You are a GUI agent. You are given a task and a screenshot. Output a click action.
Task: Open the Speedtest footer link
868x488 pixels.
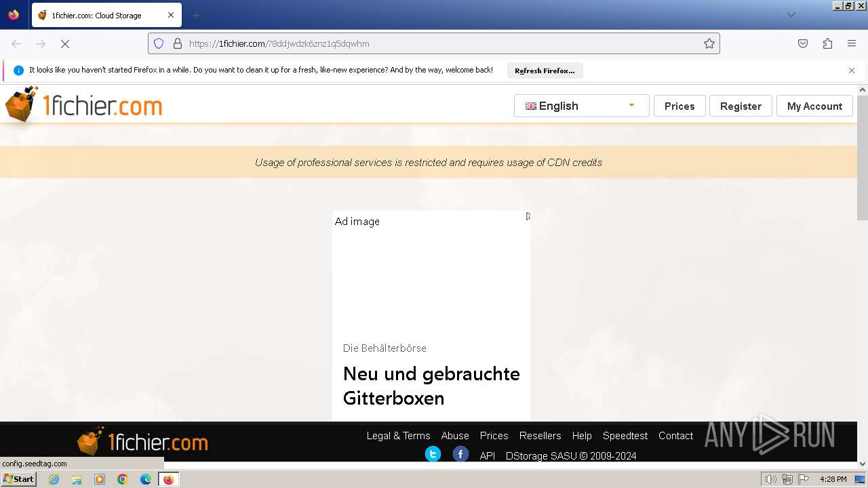pyautogui.click(x=625, y=436)
